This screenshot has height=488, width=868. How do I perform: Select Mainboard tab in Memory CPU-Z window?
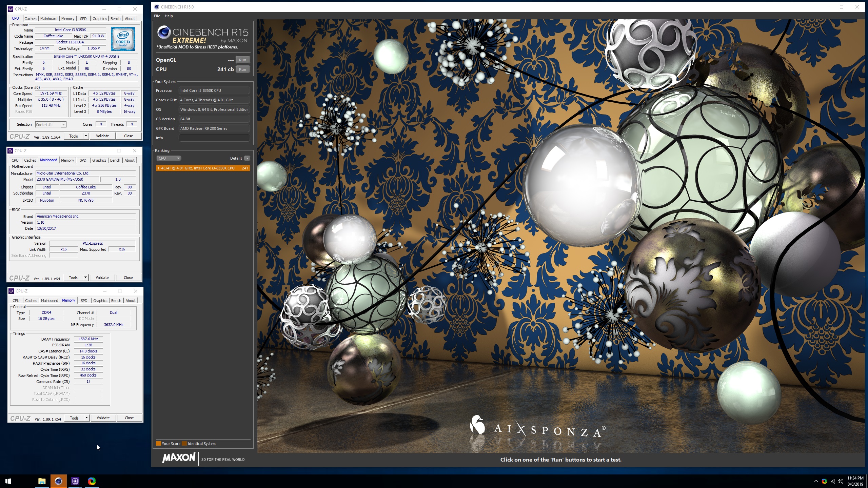50,301
